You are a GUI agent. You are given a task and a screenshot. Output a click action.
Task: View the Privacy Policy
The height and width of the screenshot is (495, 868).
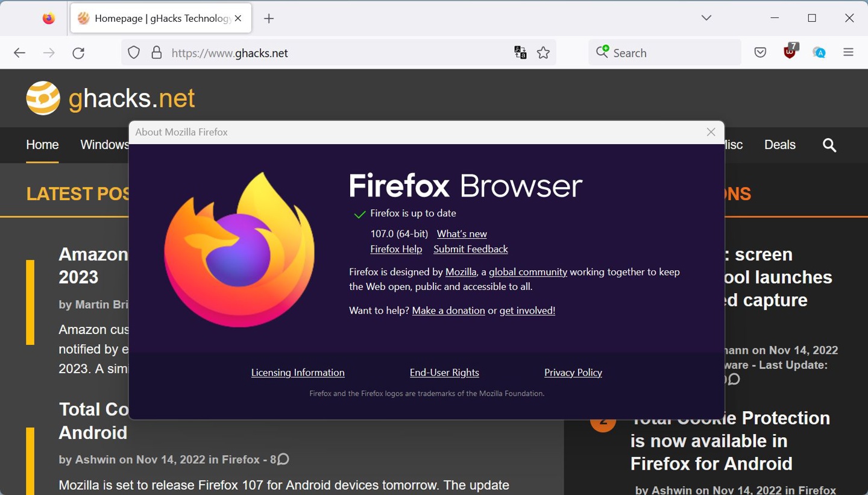coord(573,372)
